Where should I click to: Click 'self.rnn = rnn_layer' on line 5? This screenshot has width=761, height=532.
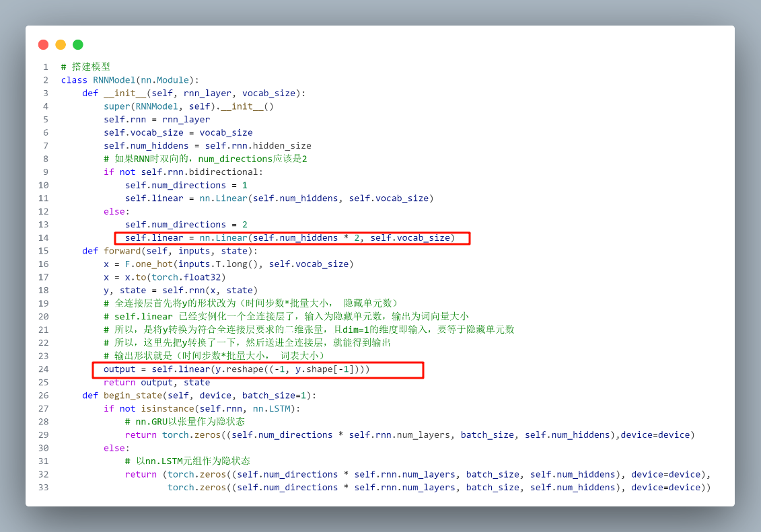point(157,119)
